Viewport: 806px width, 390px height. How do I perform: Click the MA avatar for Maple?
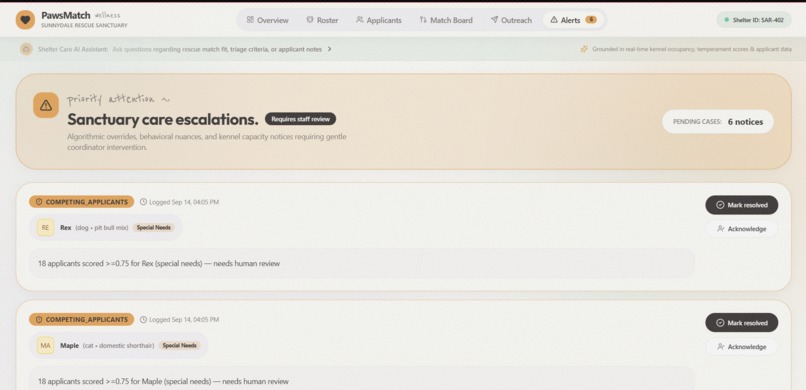[45, 345]
